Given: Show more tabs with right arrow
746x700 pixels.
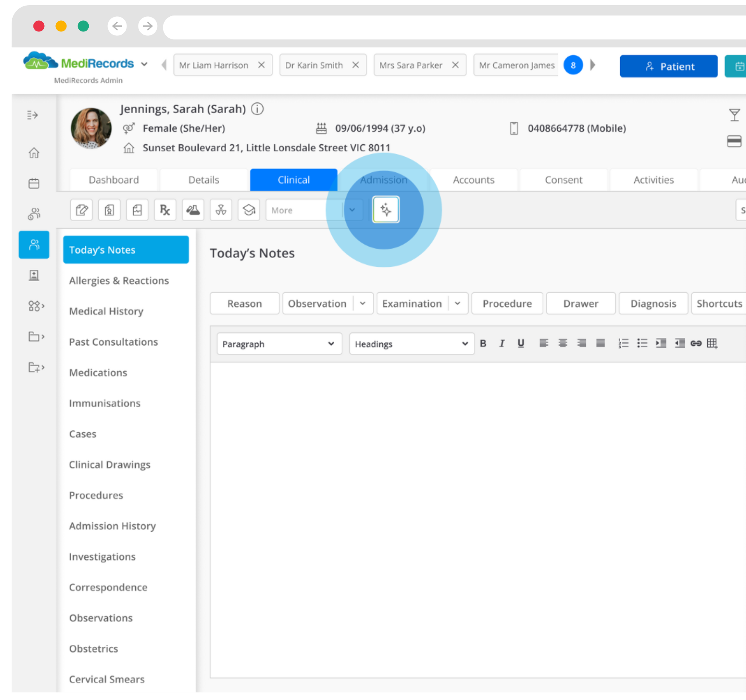Looking at the screenshot, I should 593,65.
